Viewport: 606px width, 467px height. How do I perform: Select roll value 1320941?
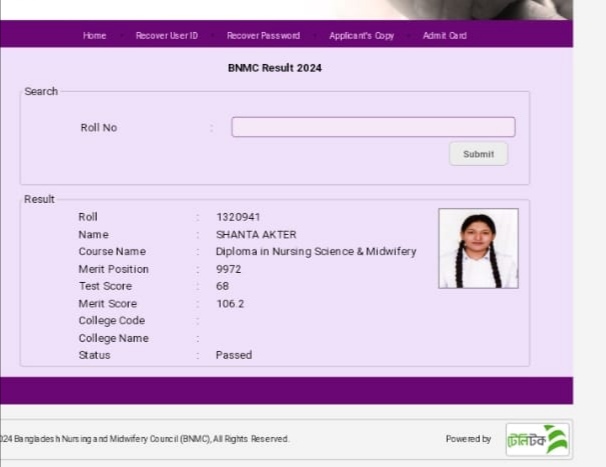(x=238, y=217)
